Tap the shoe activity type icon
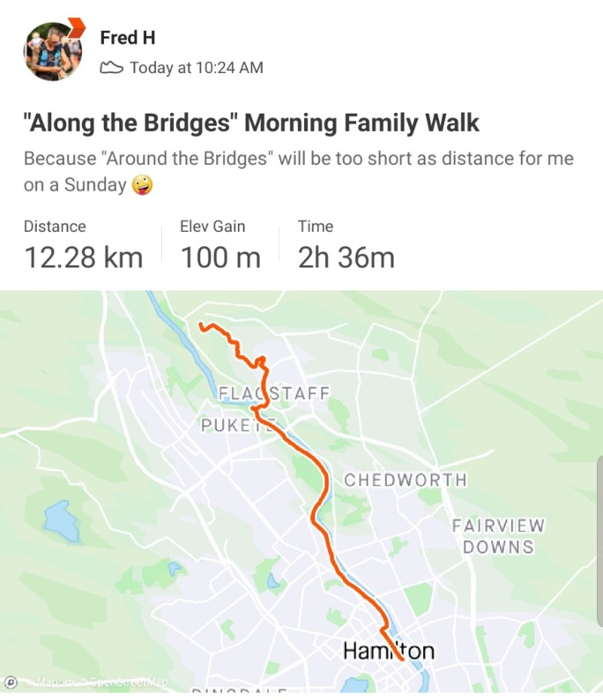Viewport: 603px width, 700px height. tap(111, 68)
